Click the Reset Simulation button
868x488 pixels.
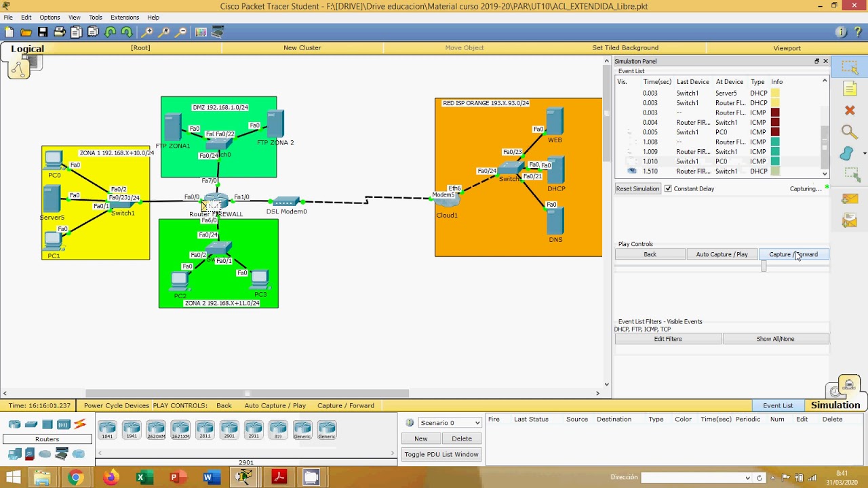coord(637,188)
